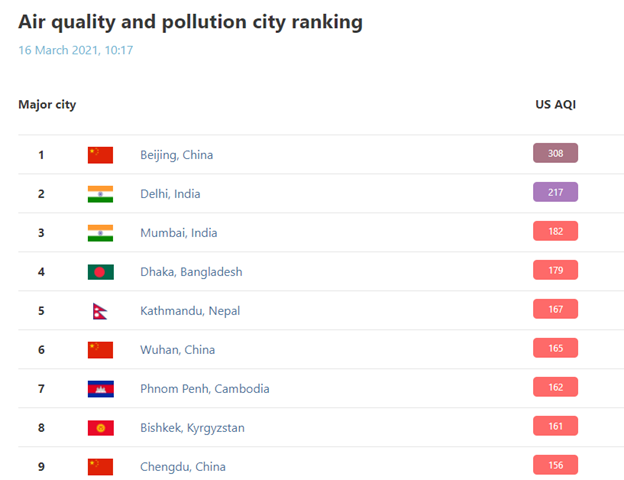Click the US AQI column header
Screen dimensions: 624x480
pos(556,104)
